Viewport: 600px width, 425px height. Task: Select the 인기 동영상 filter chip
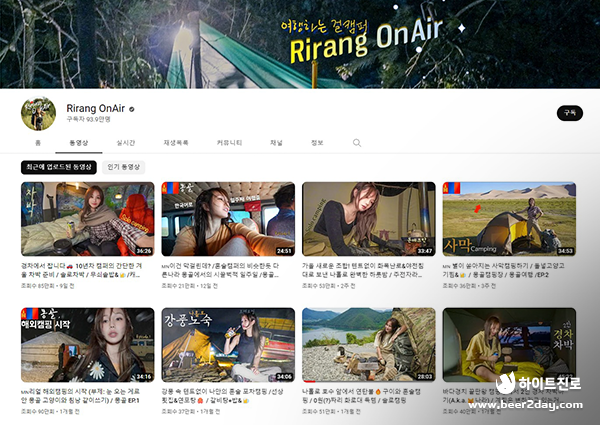124,167
